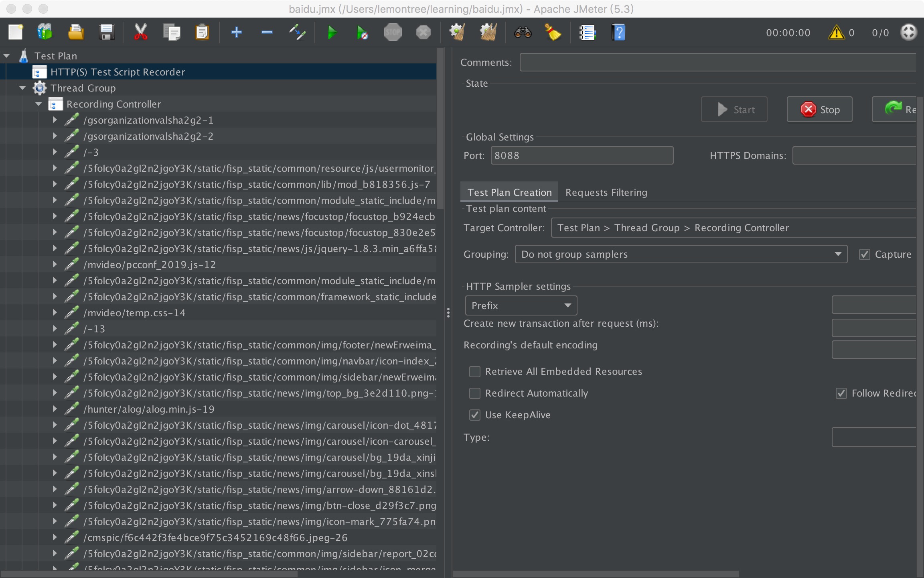Click Start no pauses toolbar icon
This screenshot has width=924, height=578.
coord(362,33)
